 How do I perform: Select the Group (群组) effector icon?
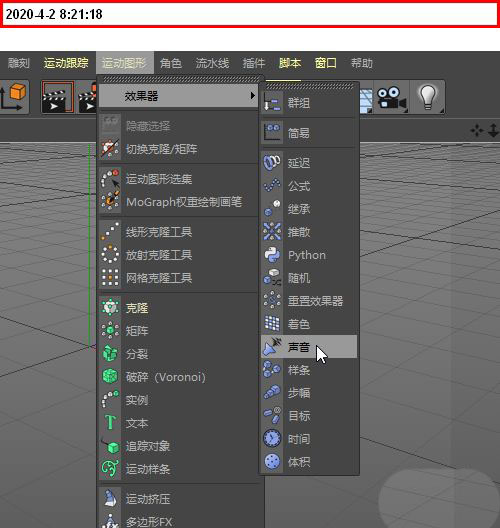click(x=272, y=103)
